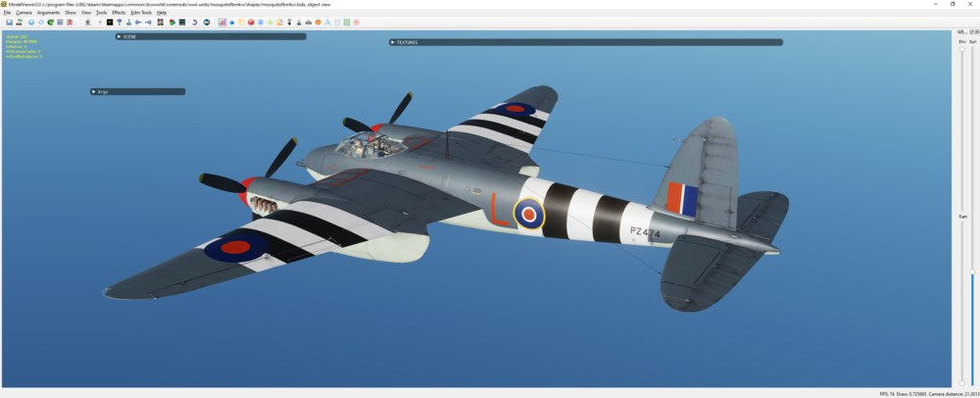
Task: Click the black crosshair square icon
Action: [110, 22]
